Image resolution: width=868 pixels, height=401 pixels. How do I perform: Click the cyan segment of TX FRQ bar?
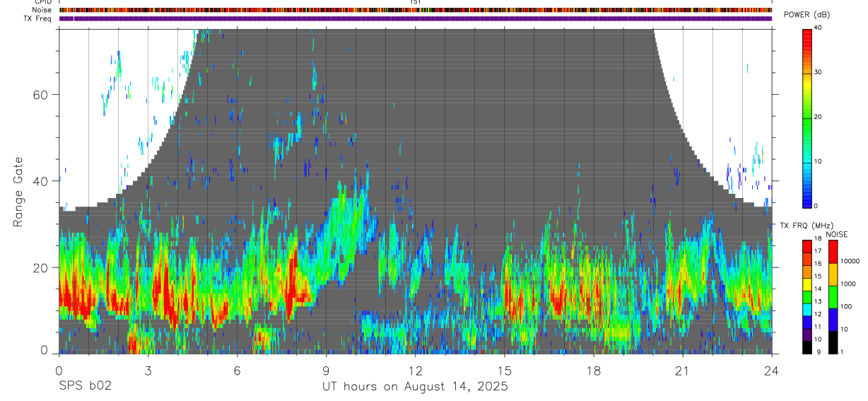807,310
